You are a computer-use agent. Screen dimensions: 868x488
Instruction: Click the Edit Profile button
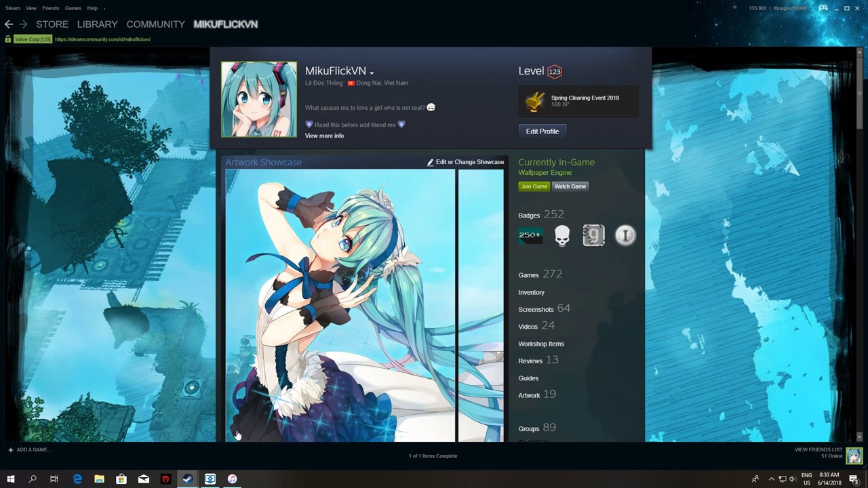[542, 131]
